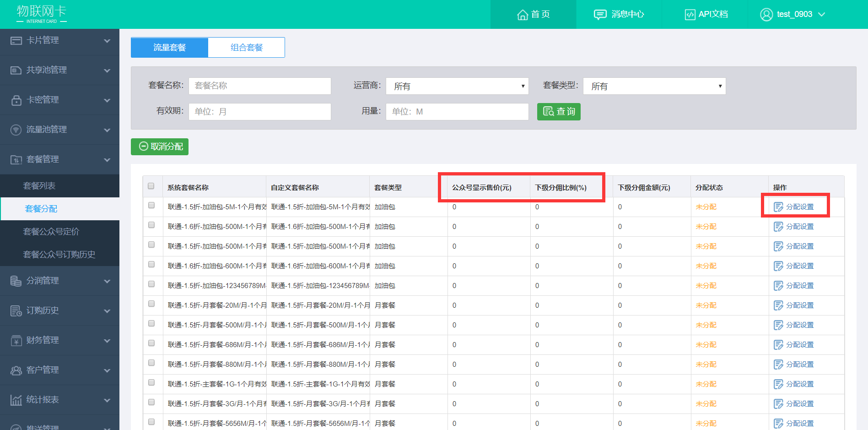The width and height of the screenshot is (868, 430).
Task: Click the 物联网卡 logo
Action: pos(42,14)
